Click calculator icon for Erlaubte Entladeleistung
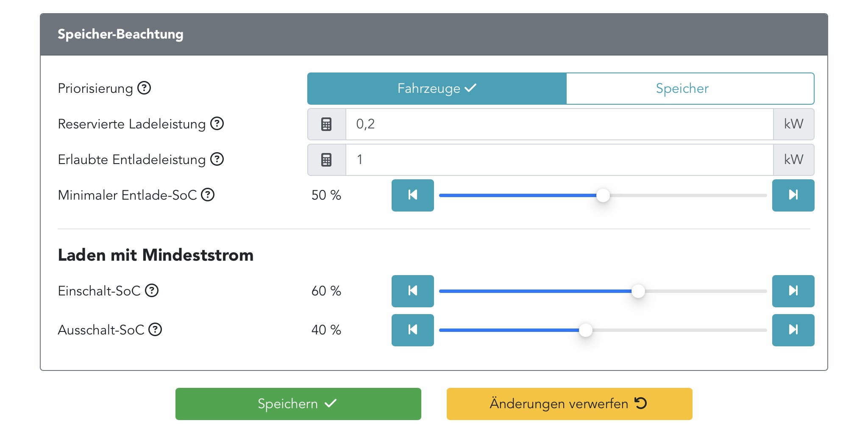Screen dimensions: 868x426 (326, 160)
